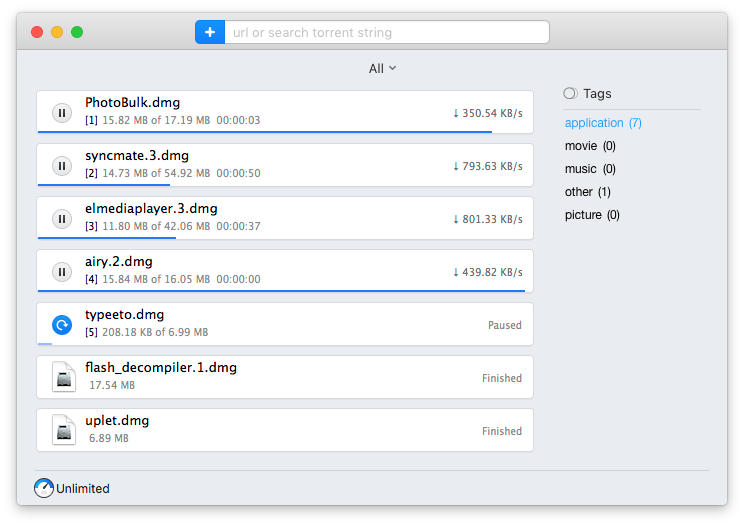Click the airy.2.dmg progress bar
Image resolution: width=744 pixels, height=526 pixels.
[281, 290]
